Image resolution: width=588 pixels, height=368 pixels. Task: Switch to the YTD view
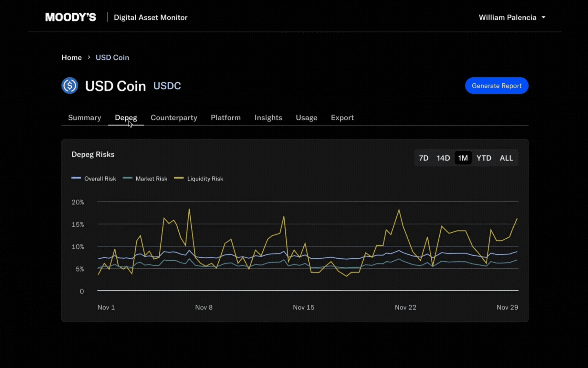click(x=484, y=158)
